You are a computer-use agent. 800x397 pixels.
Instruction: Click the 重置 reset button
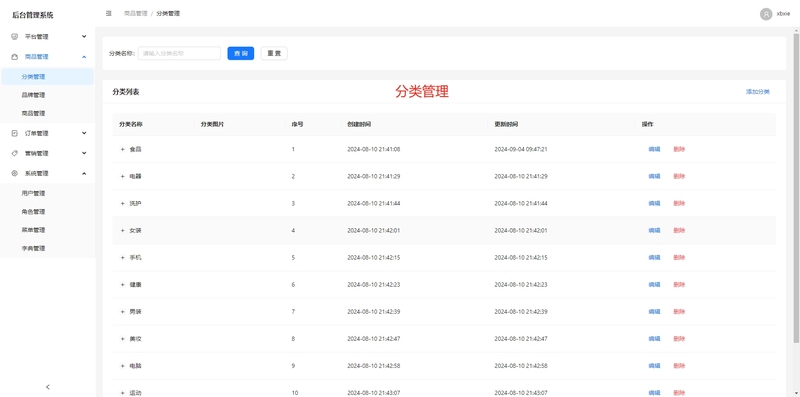274,54
